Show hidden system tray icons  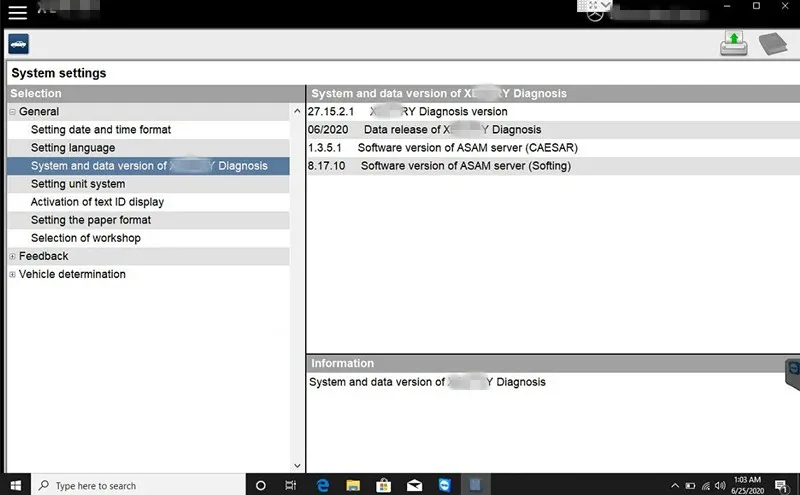click(675, 486)
